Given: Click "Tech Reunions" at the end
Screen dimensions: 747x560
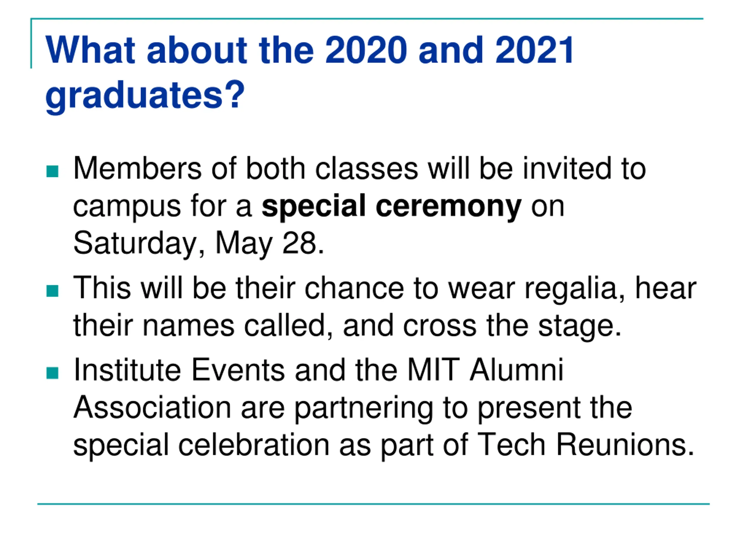Looking at the screenshot, I should [x=585, y=444].
